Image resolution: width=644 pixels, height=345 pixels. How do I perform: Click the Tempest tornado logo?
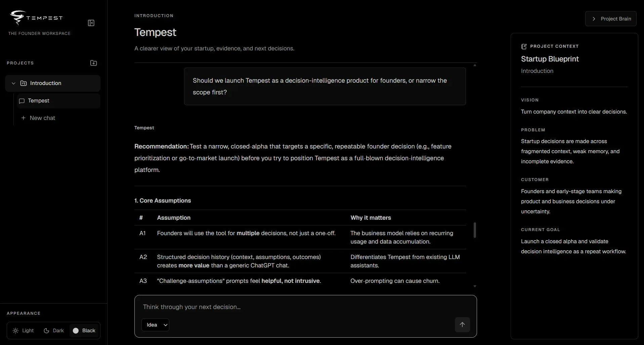coord(17,17)
